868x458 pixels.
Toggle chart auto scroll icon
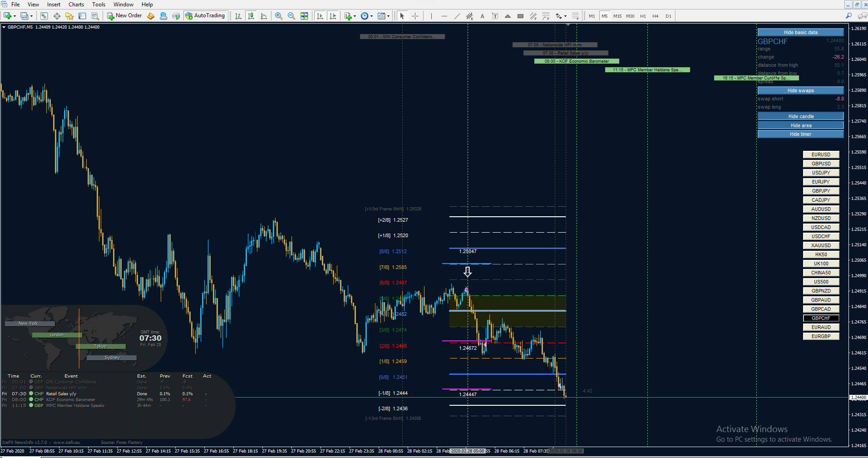coord(320,16)
